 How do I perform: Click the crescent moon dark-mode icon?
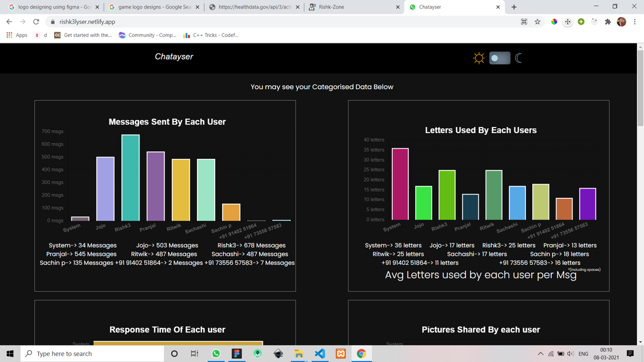[519, 58]
